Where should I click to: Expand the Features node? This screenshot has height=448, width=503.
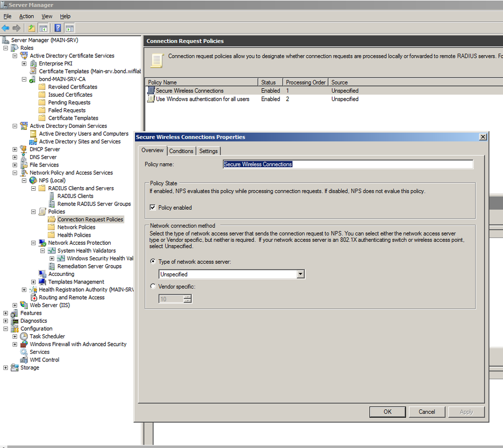click(x=6, y=313)
